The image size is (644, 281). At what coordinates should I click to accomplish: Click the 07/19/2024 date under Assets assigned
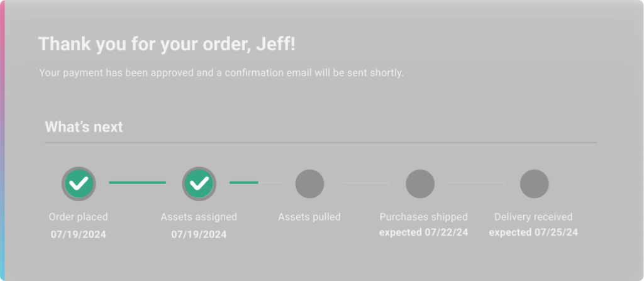(x=199, y=234)
